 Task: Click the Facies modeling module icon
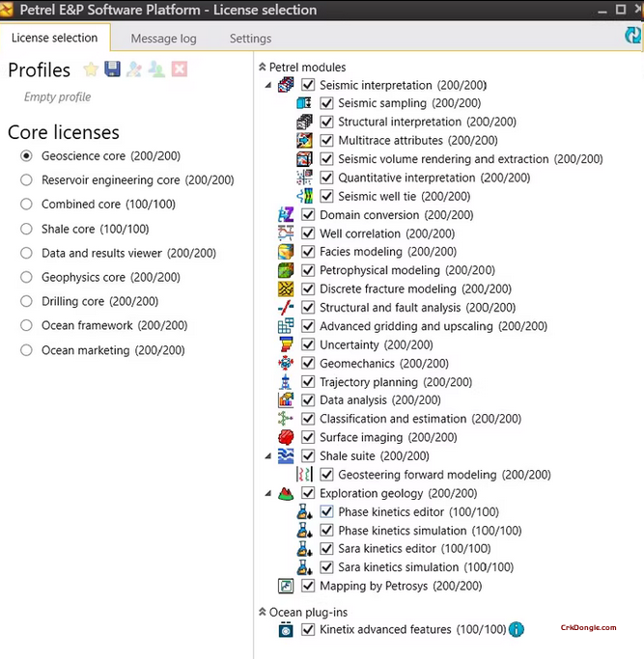286,252
